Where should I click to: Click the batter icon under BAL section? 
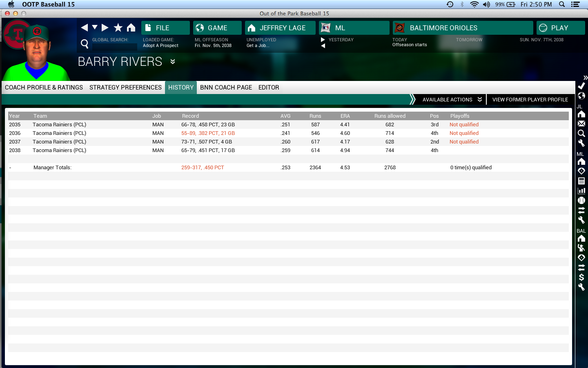(x=581, y=248)
